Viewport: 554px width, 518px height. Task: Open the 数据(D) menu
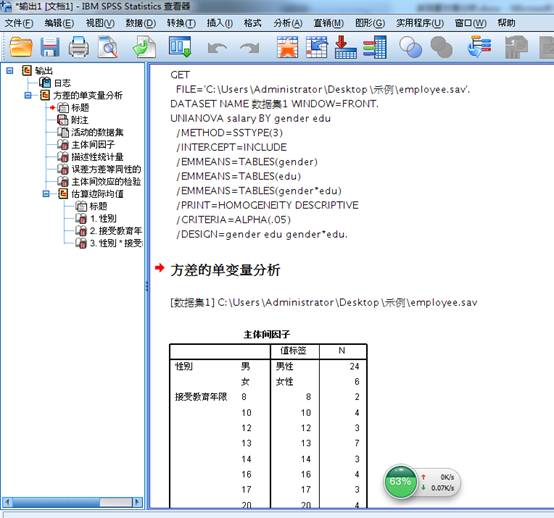[141, 23]
